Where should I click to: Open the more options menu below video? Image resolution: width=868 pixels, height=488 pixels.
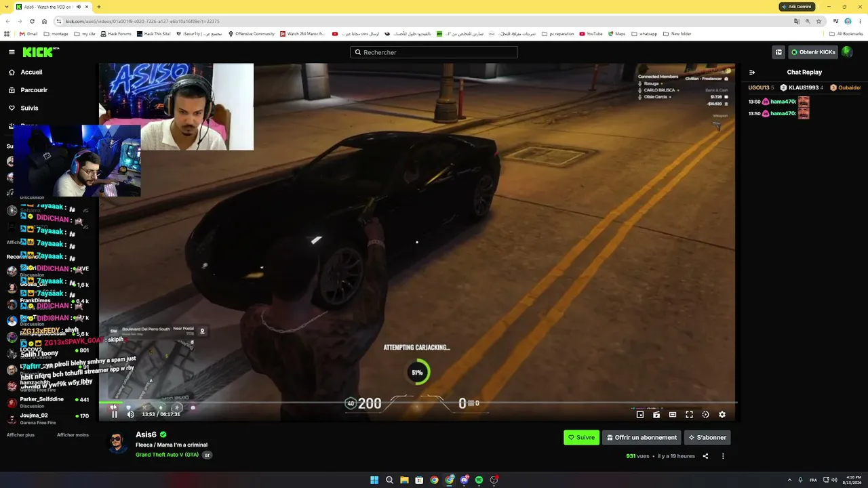tap(723, 456)
